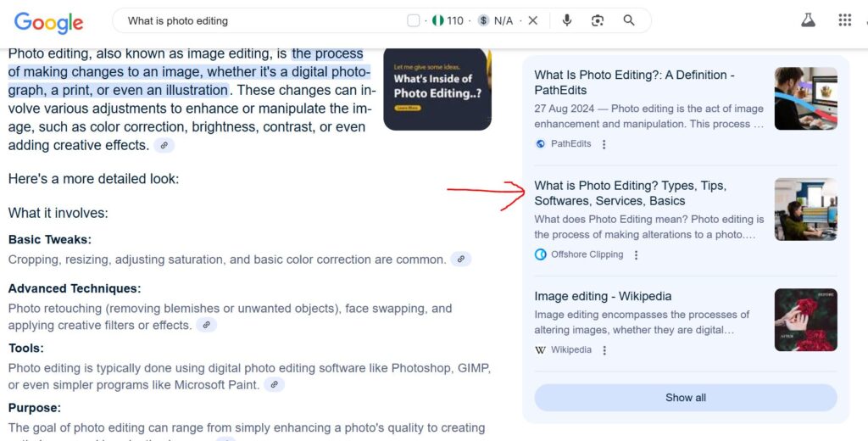Click the 'Wikipedia' source name
868x441 pixels.
[571, 350]
